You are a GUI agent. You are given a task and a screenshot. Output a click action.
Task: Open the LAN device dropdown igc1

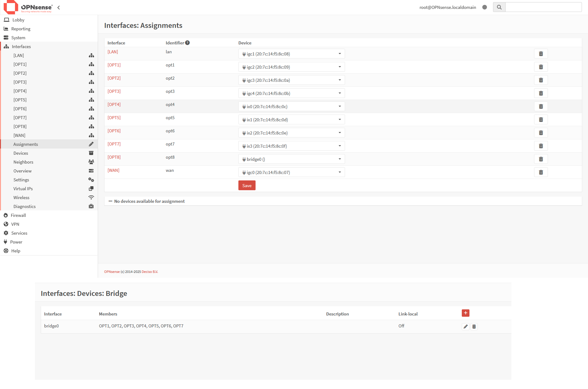(291, 54)
